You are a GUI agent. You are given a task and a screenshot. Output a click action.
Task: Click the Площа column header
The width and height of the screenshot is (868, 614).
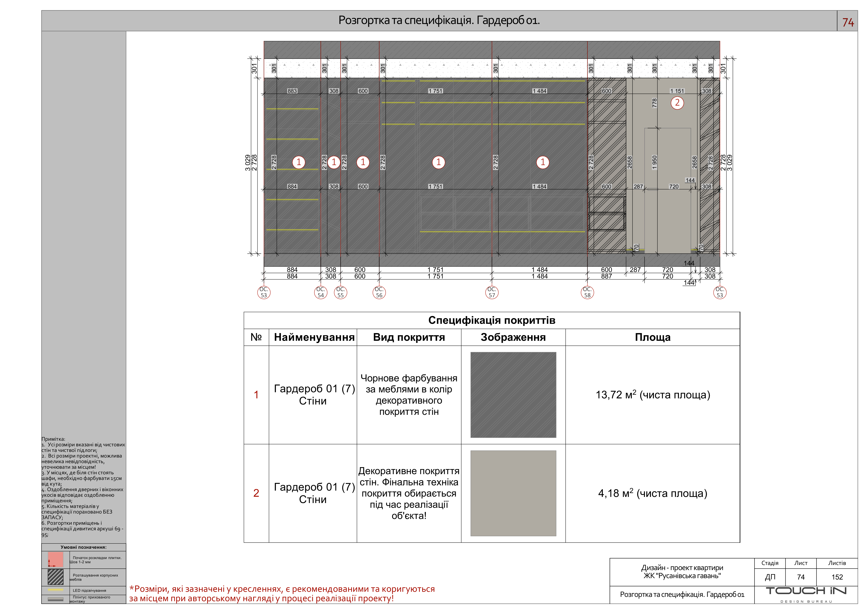[x=652, y=337]
